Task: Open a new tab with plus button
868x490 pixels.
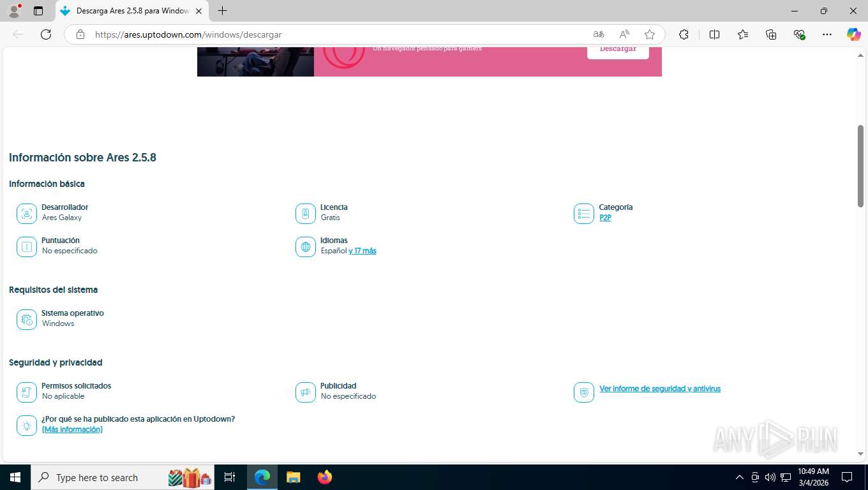Action: pyautogui.click(x=222, y=11)
